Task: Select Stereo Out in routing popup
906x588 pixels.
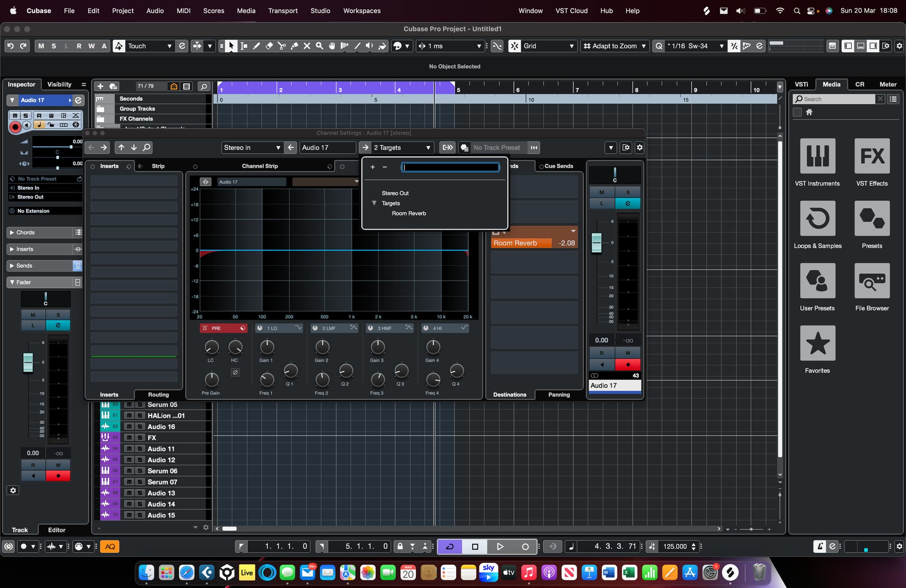Action: pos(395,193)
